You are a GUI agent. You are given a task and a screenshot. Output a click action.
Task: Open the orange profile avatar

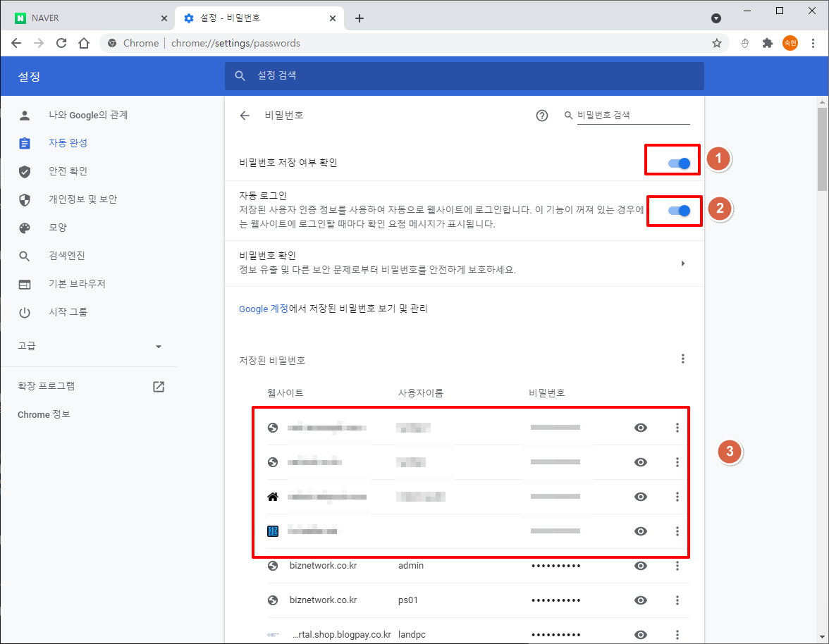click(x=790, y=43)
